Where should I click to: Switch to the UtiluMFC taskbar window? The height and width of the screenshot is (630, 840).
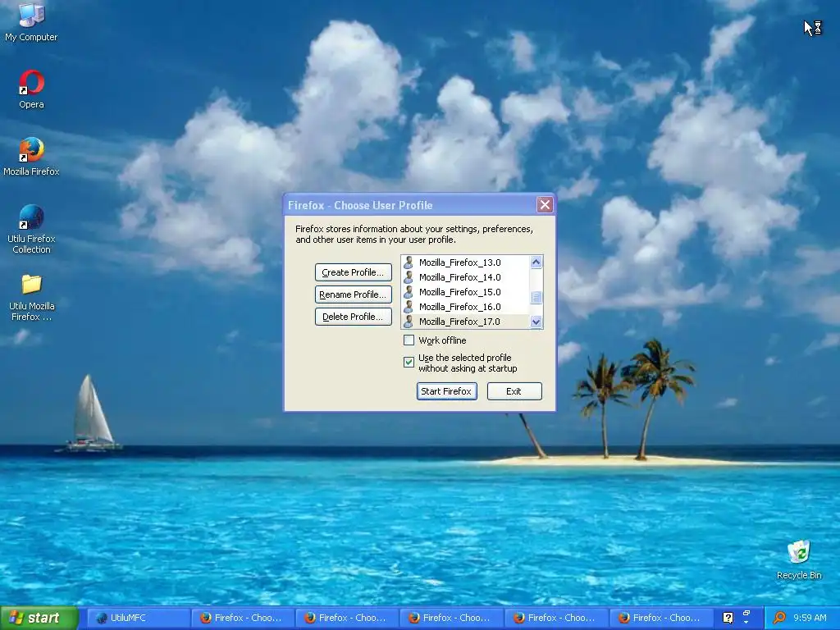tap(138, 618)
